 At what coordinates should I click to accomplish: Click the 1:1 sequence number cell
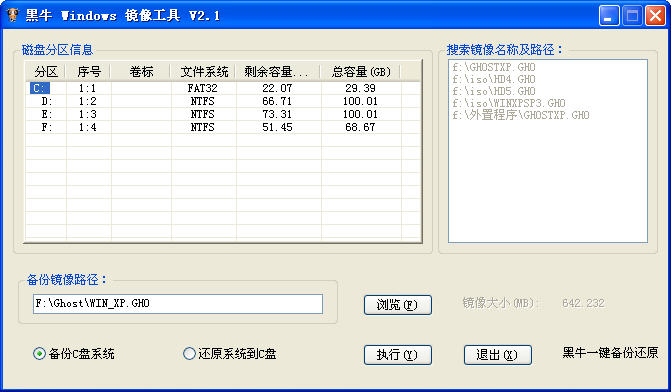87,88
